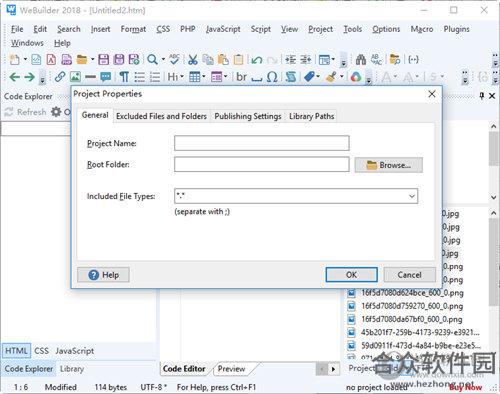Insert a special character with Omega icon
This screenshot has width=500, height=394.
point(272,77)
